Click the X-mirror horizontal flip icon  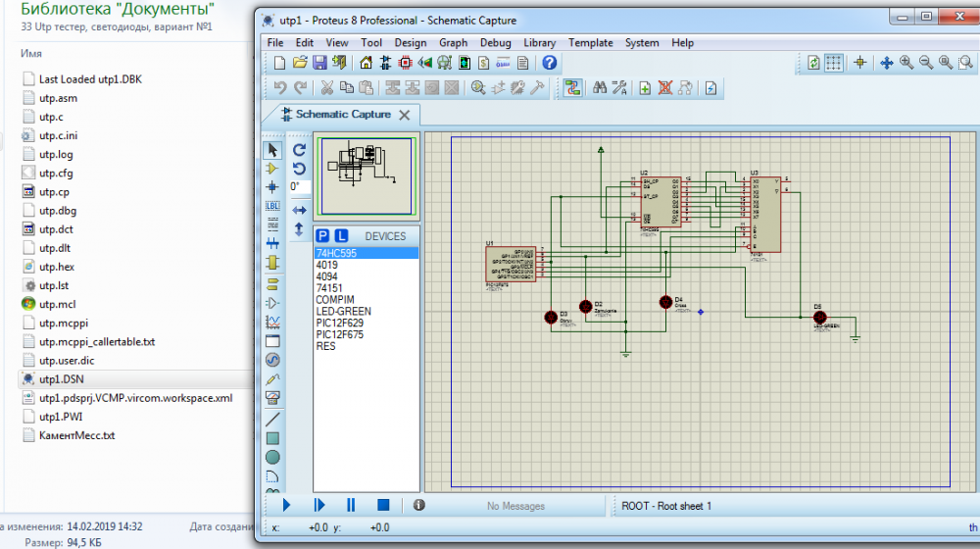point(299,210)
